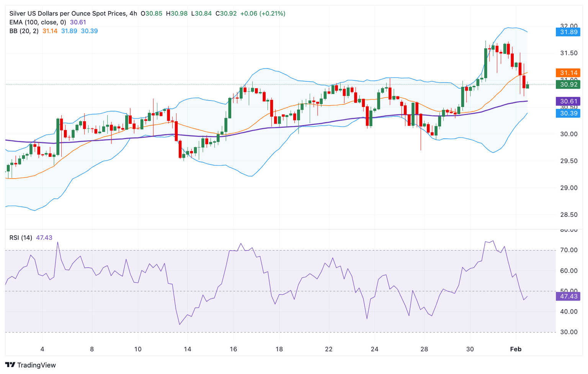This screenshot has width=588, height=374.
Task: Click the green 30.92 current price tag
Action: [x=568, y=85]
